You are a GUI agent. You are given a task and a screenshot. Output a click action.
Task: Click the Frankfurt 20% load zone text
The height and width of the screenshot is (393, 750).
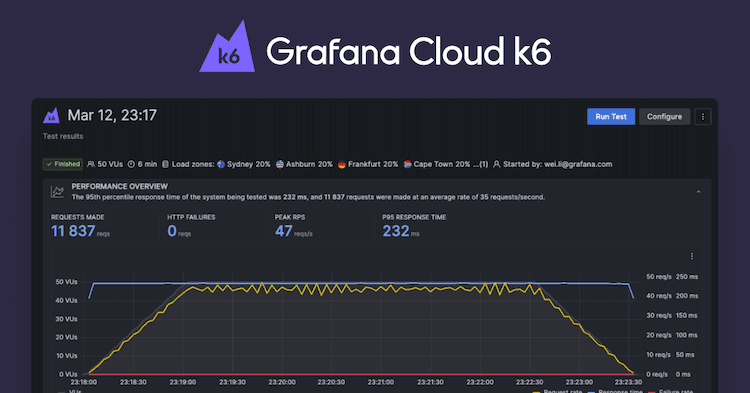(373, 164)
